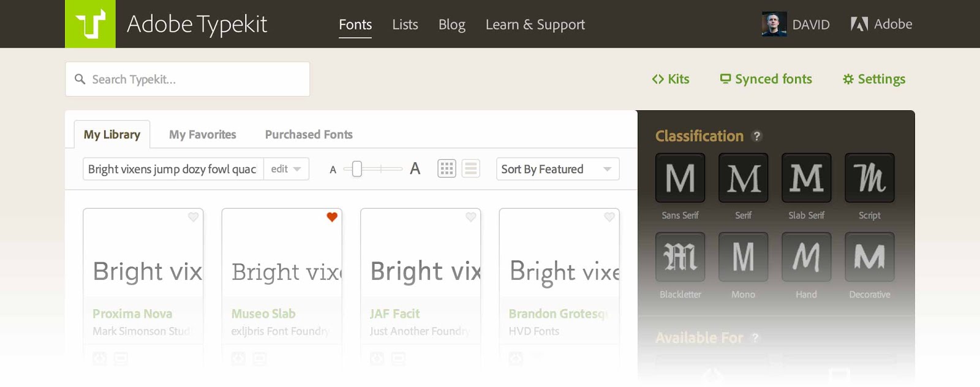Click the Museo Slab sample preview

[x=287, y=271]
